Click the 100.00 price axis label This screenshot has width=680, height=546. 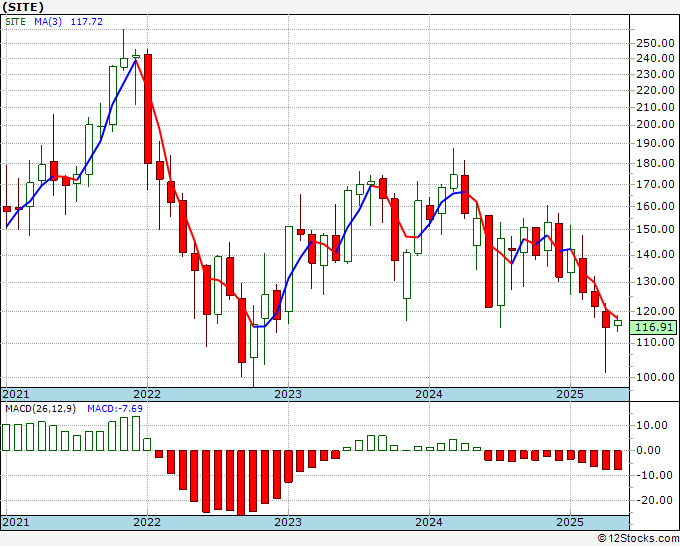[655, 377]
